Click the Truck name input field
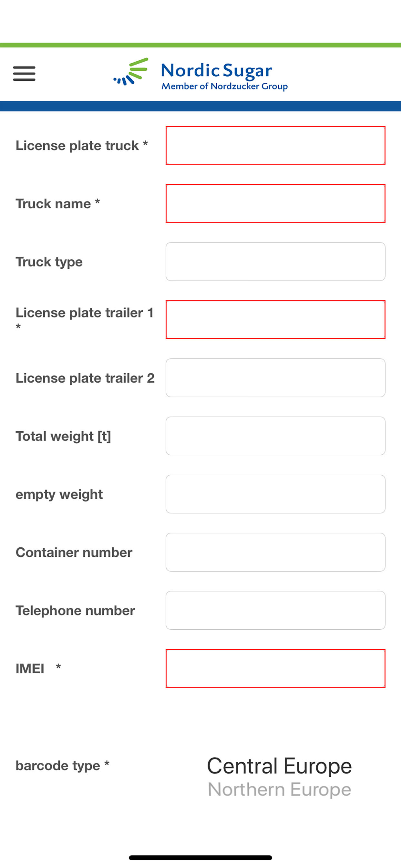This screenshot has height=868, width=401. coord(275,203)
